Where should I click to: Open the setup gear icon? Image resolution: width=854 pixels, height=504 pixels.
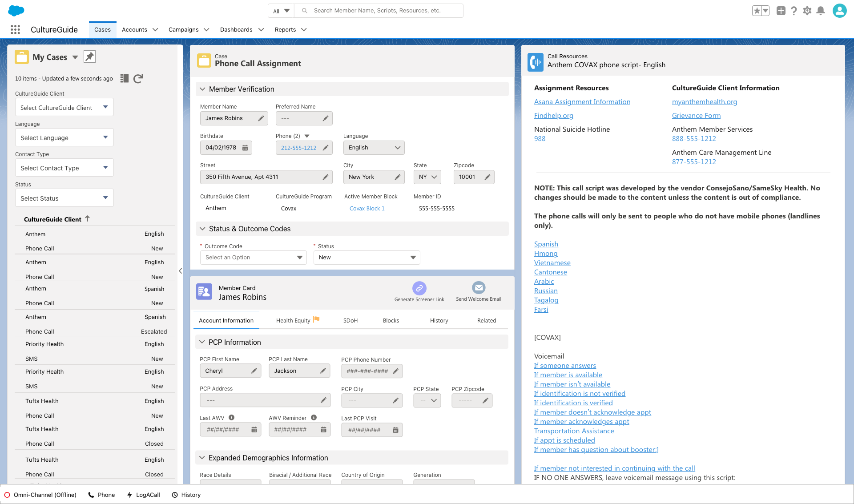coord(807,11)
